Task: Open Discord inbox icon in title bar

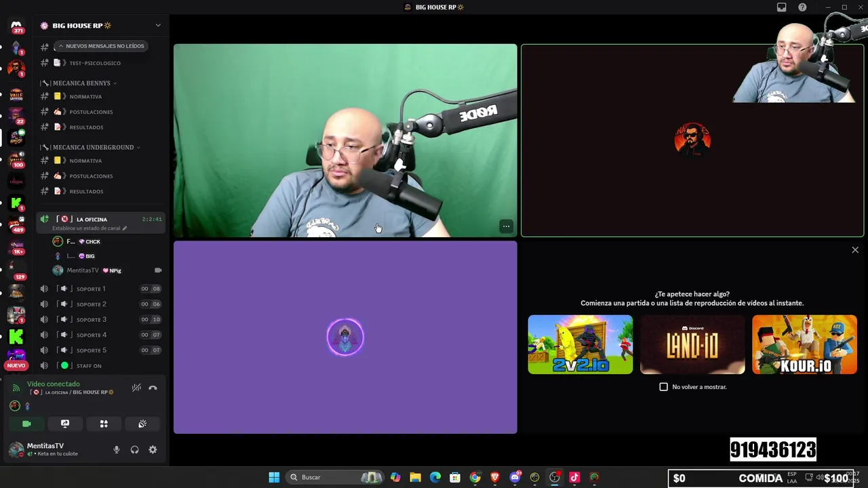Action: coord(781,7)
